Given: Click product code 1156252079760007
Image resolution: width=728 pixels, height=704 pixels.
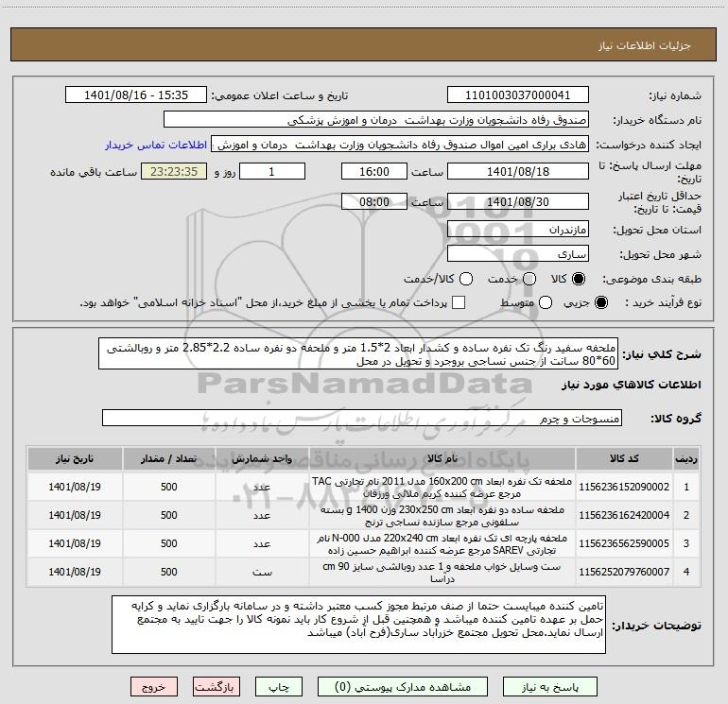Looking at the screenshot, I should point(624,572).
